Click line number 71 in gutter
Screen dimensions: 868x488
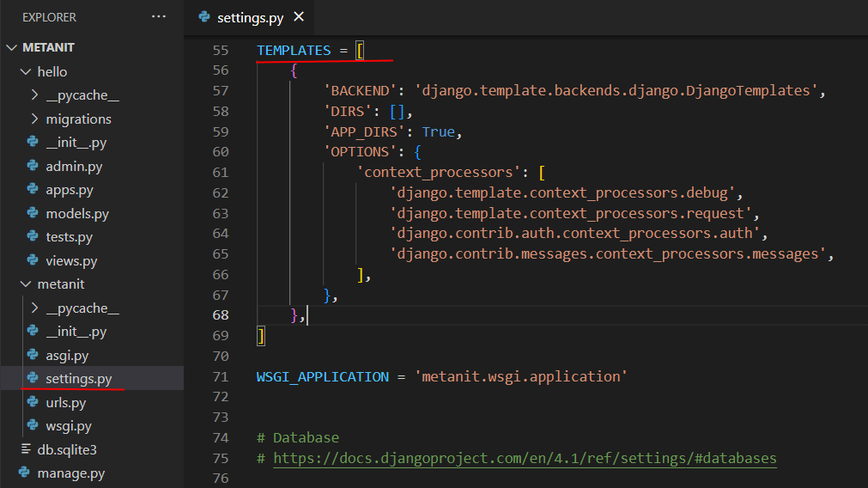tap(221, 376)
